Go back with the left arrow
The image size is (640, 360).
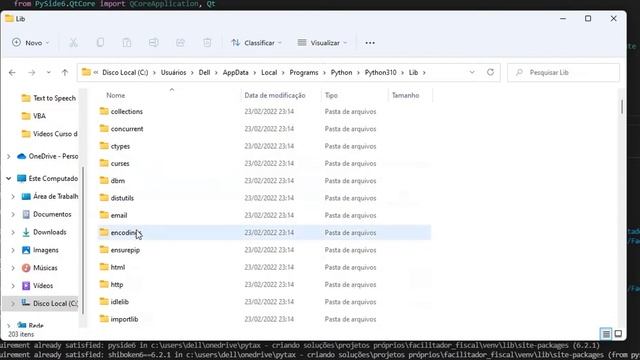click(x=12, y=72)
